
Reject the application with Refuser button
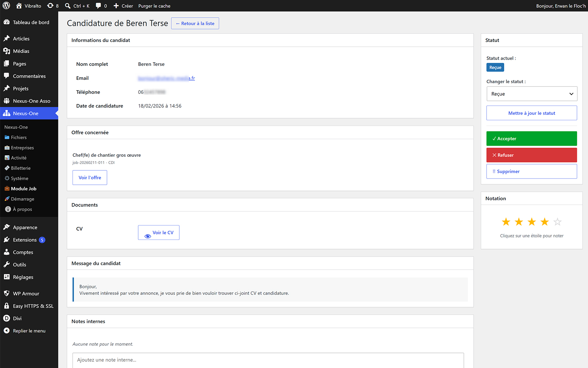pyautogui.click(x=532, y=155)
